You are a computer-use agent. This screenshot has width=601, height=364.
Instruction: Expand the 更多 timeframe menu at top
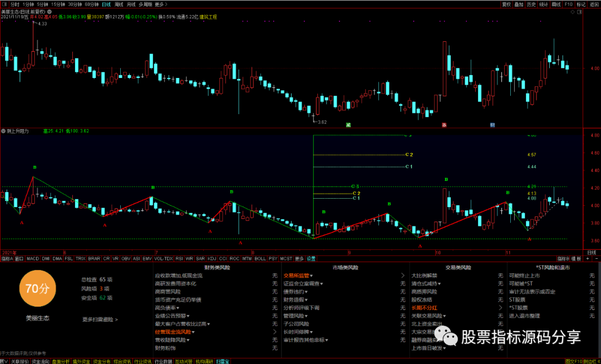coord(161,4)
